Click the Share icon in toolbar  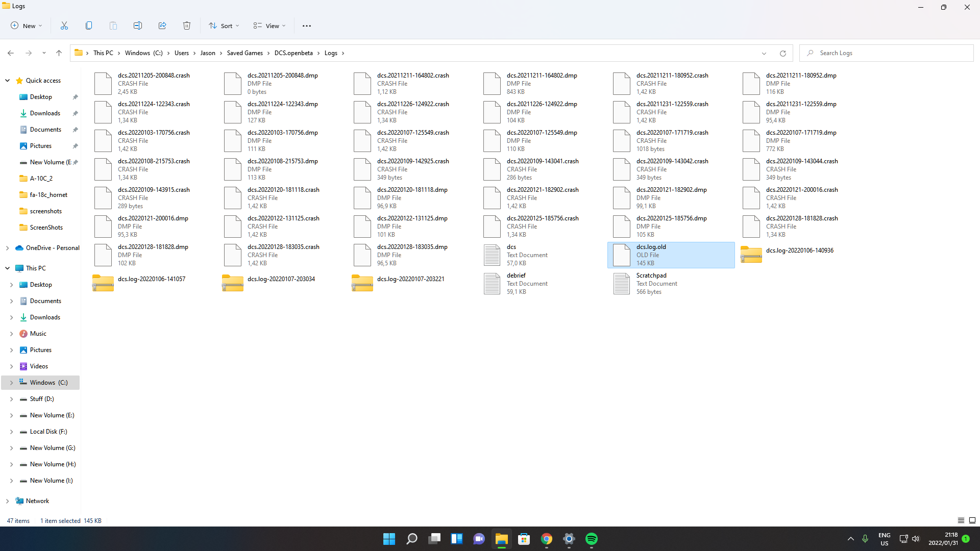coord(162,26)
